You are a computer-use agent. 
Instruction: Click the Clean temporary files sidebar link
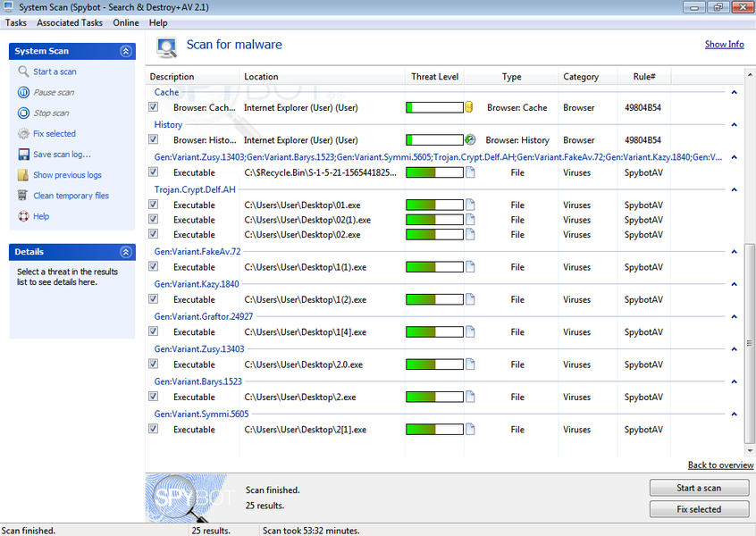(71, 196)
